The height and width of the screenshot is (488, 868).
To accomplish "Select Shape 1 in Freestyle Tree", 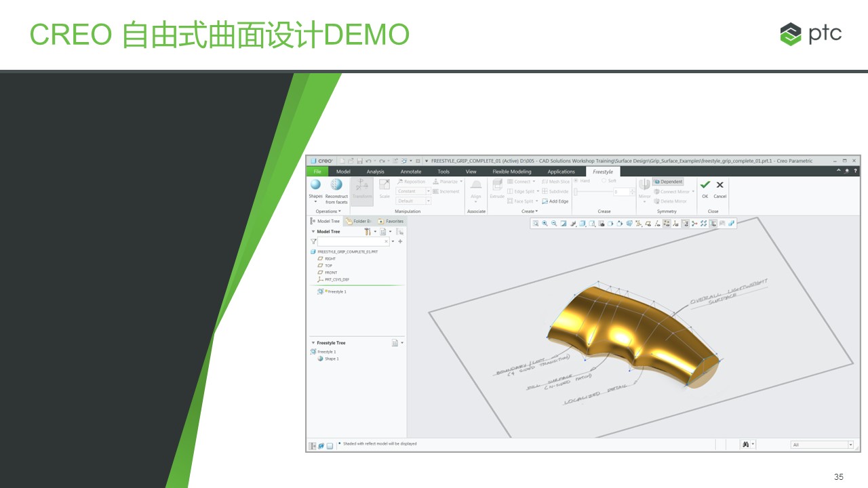I will click(x=328, y=359).
